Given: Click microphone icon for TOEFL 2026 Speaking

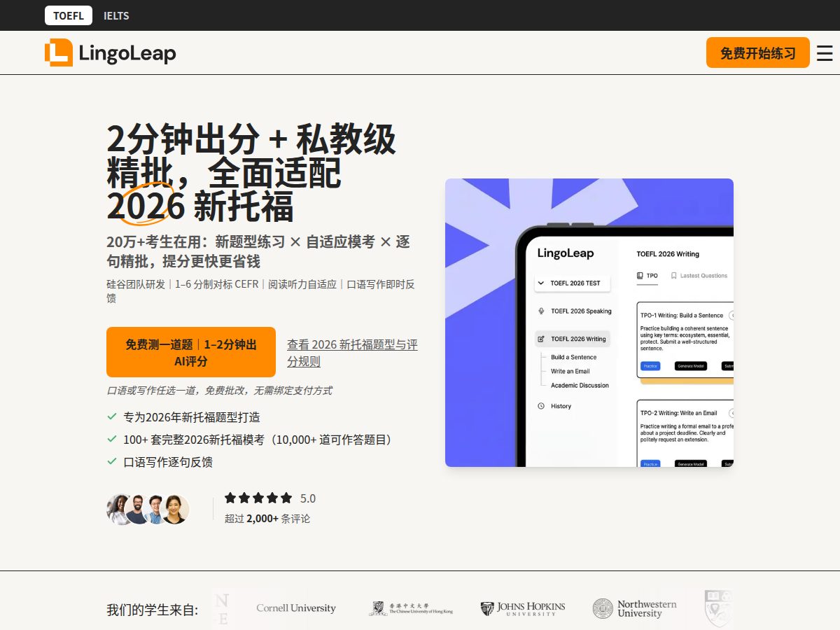Looking at the screenshot, I should click(541, 311).
